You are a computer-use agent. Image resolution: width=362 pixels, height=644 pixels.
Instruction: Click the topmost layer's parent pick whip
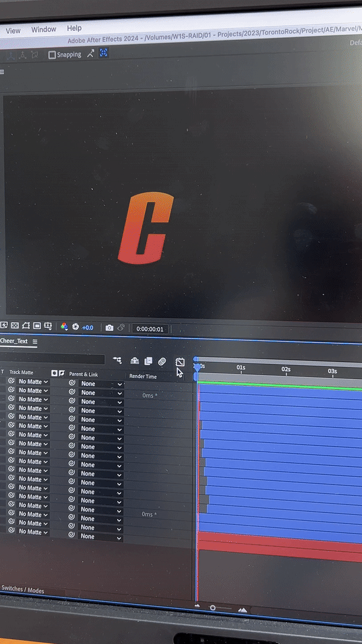(72, 383)
